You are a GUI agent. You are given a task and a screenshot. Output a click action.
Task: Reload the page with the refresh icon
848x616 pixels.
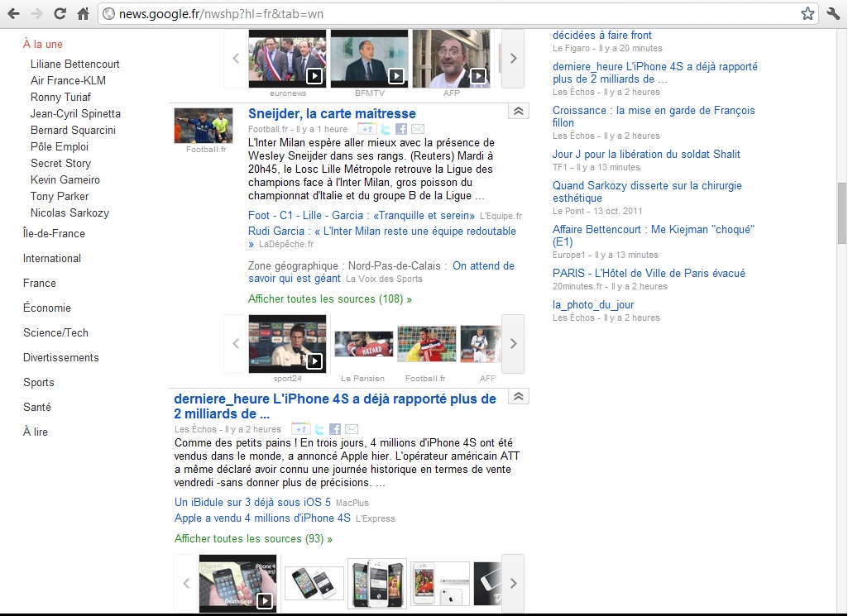(x=60, y=13)
